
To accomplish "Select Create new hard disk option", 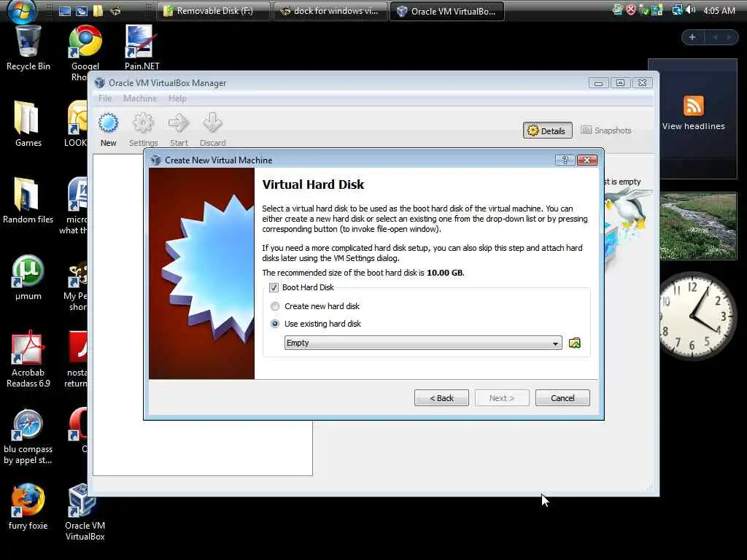I will 275,306.
